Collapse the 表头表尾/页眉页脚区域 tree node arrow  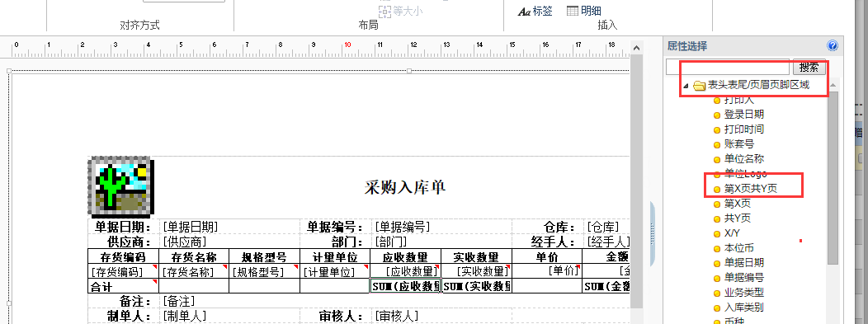point(686,86)
